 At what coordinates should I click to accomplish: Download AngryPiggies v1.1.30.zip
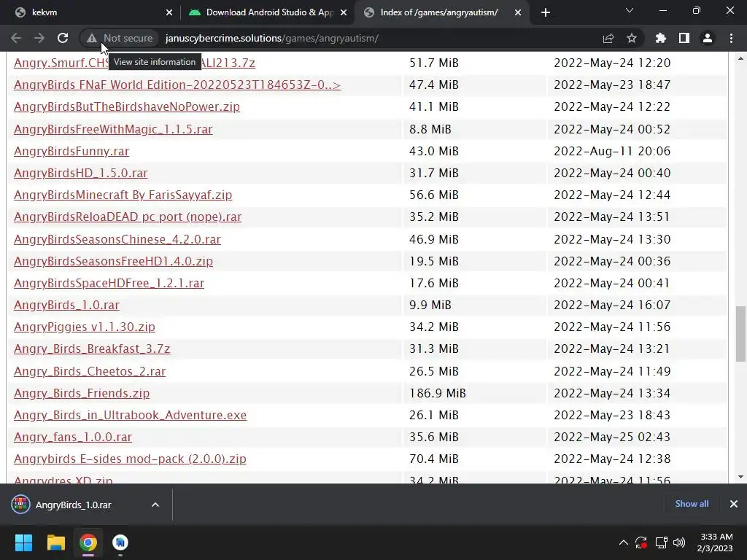(85, 327)
